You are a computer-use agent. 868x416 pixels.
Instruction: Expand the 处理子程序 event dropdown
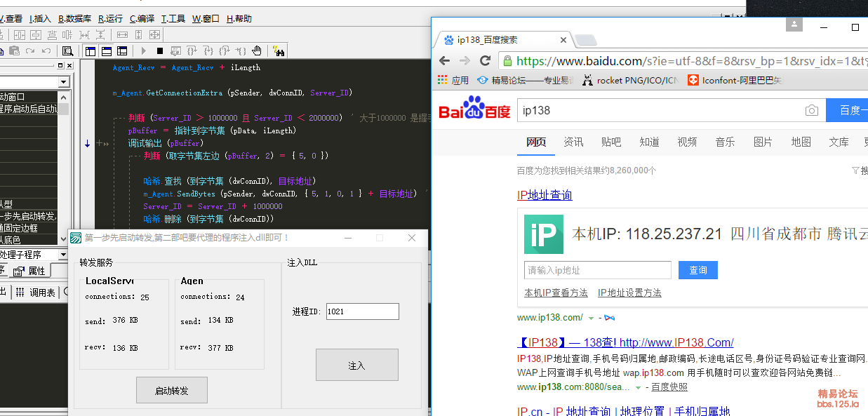(64, 254)
